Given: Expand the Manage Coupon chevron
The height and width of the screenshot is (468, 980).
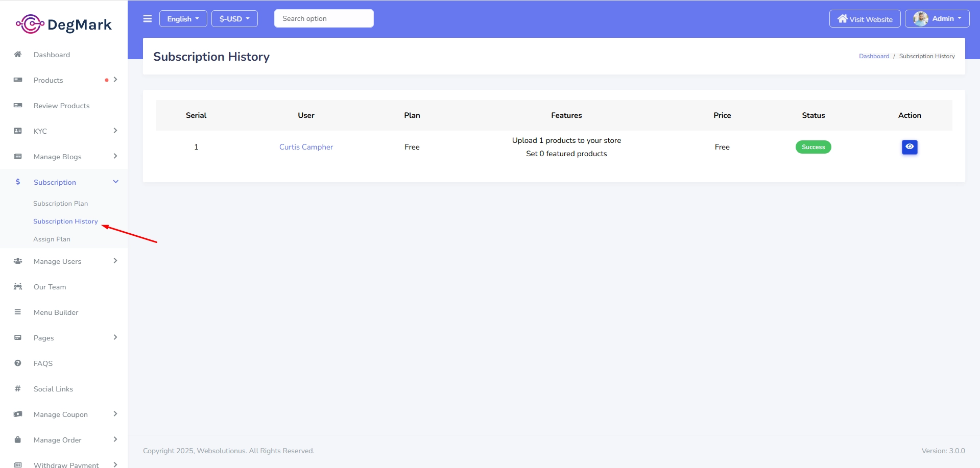Looking at the screenshot, I should pos(115,414).
